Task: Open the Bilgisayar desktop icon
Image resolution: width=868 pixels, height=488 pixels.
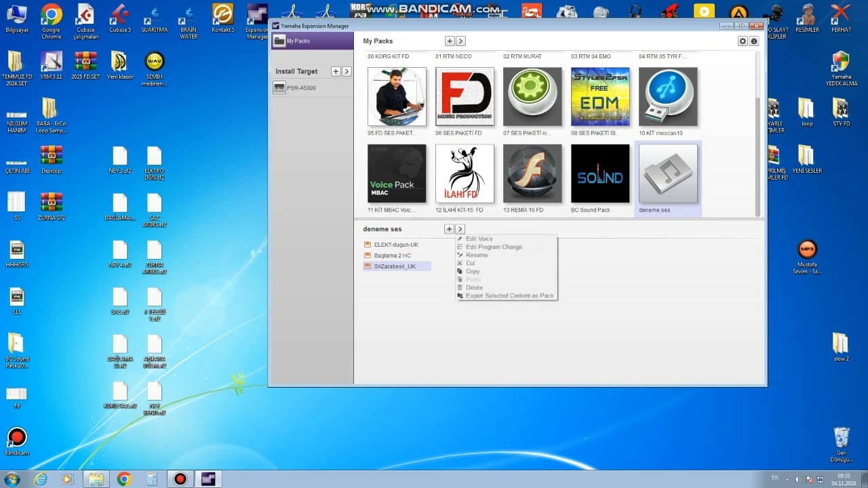Action: click(x=16, y=18)
